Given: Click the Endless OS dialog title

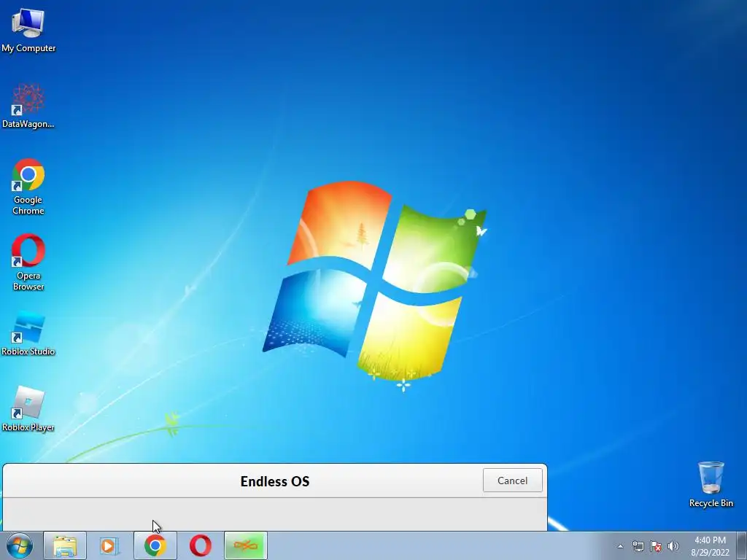Looking at the screenshot, I should click(x=275, y=481).
